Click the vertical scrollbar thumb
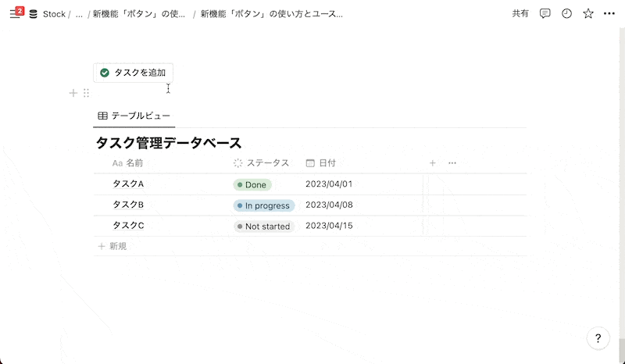Screen dimensions: 625x364 click(622, 351)
